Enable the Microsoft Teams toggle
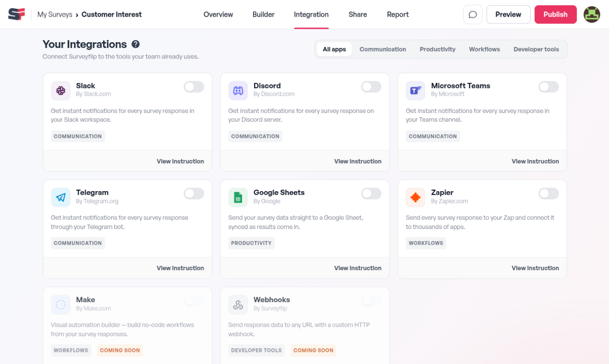 [549, 87]
